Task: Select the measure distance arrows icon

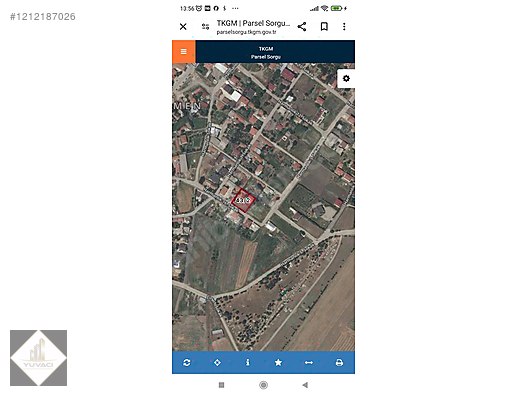Action: click(309, 362)
